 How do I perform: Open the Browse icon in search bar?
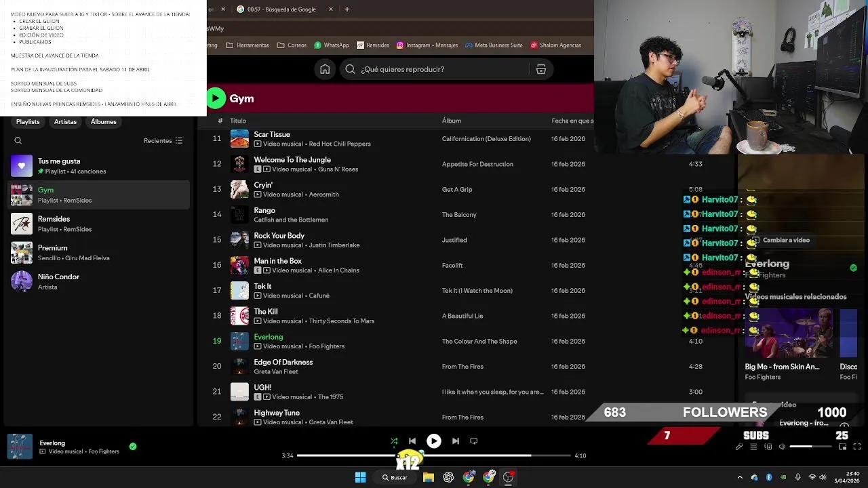coord(541,69)
